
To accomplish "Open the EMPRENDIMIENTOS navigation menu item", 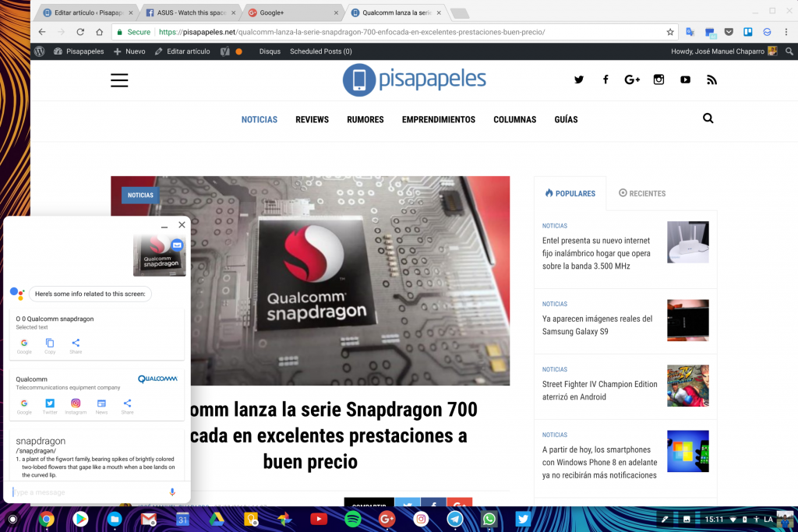I will point(439,119).
